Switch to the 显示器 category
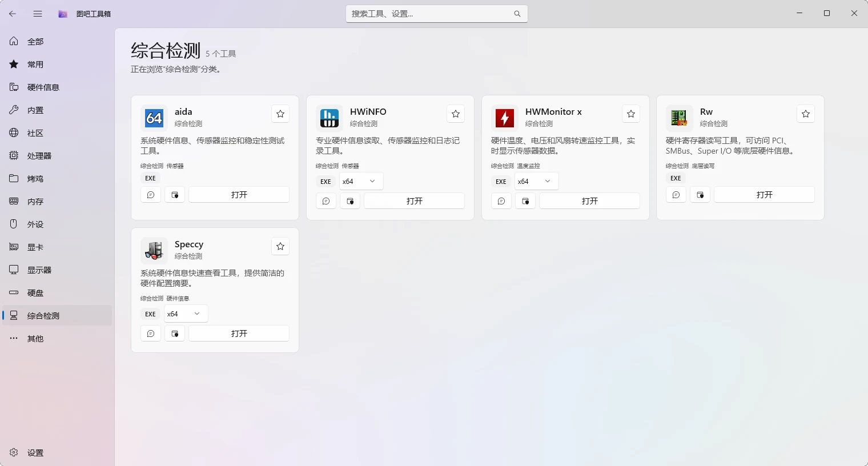This screenshot has height=466, width=868. [x=57, y=270]
